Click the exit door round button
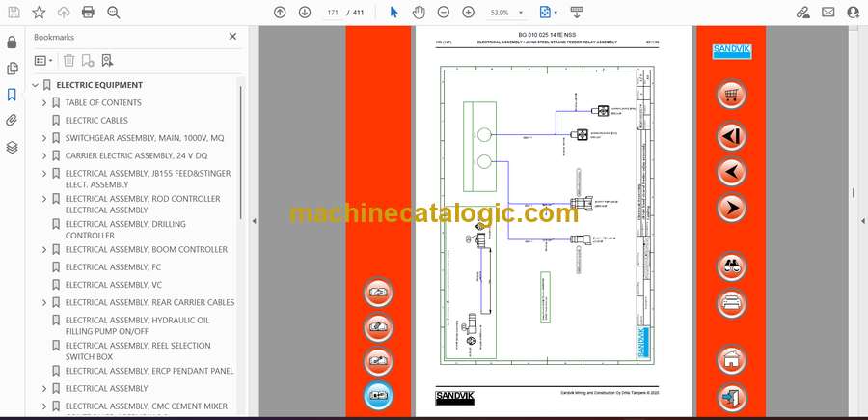Viewport: 868px width, 420px height. [x=731, y=397]
